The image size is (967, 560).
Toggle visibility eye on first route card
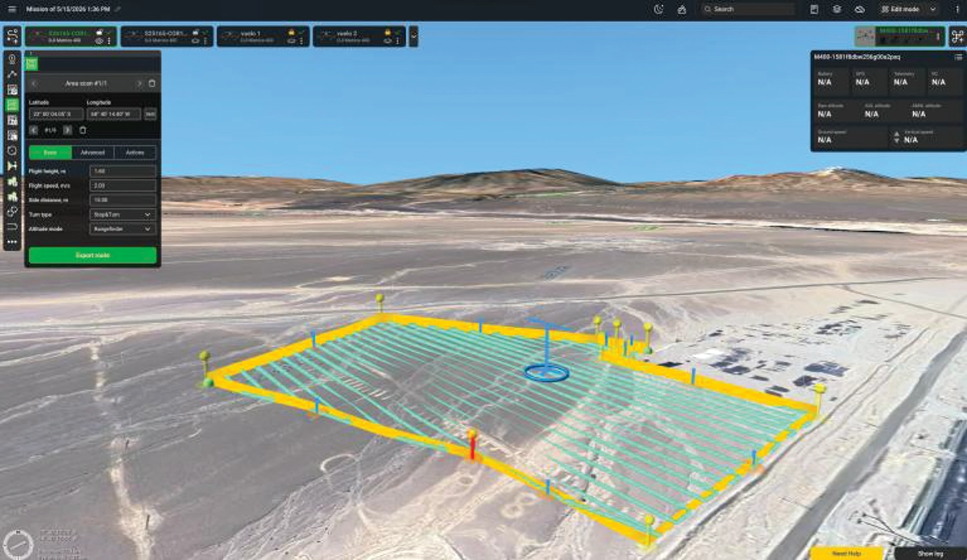tap(99, 40)
